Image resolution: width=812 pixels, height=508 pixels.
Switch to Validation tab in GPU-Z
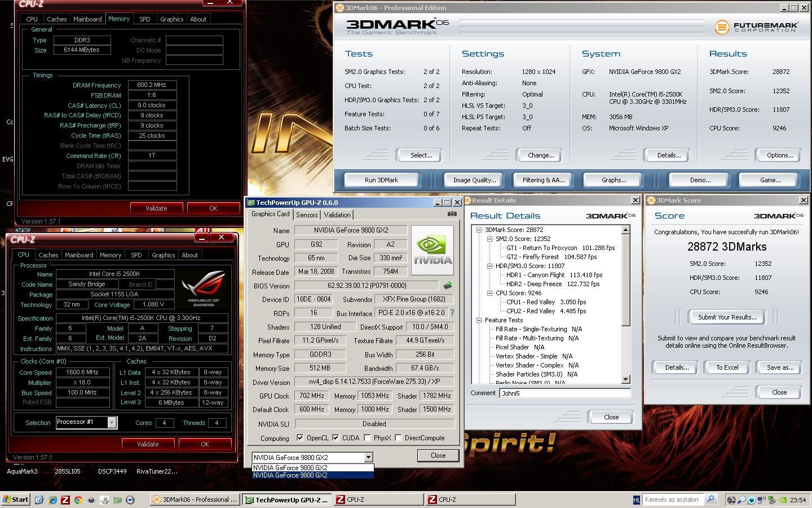[x=337, y=215]
